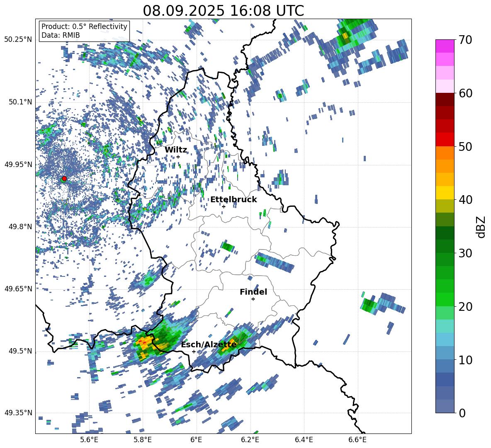Click the title 08.09.2025 16:08 UTC

[223, 11]
